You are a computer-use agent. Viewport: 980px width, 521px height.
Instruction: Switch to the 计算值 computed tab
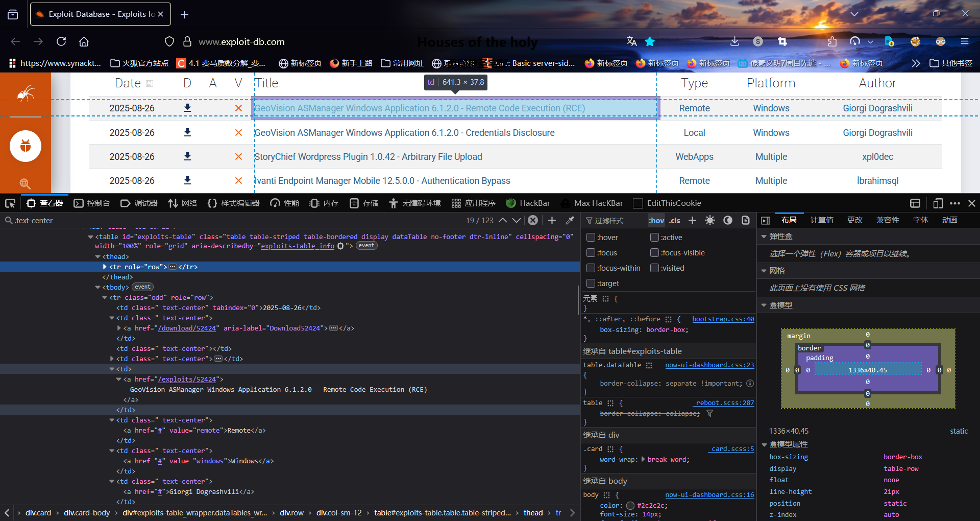(x=822, y=220)
